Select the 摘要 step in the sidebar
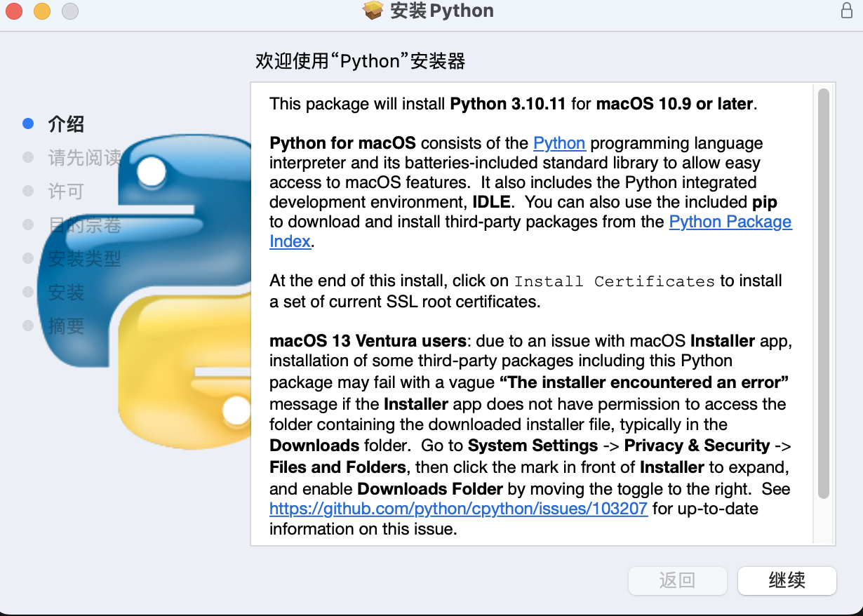Image resolution: width=863 pixels, height=616 pixels. pos(66,326)
